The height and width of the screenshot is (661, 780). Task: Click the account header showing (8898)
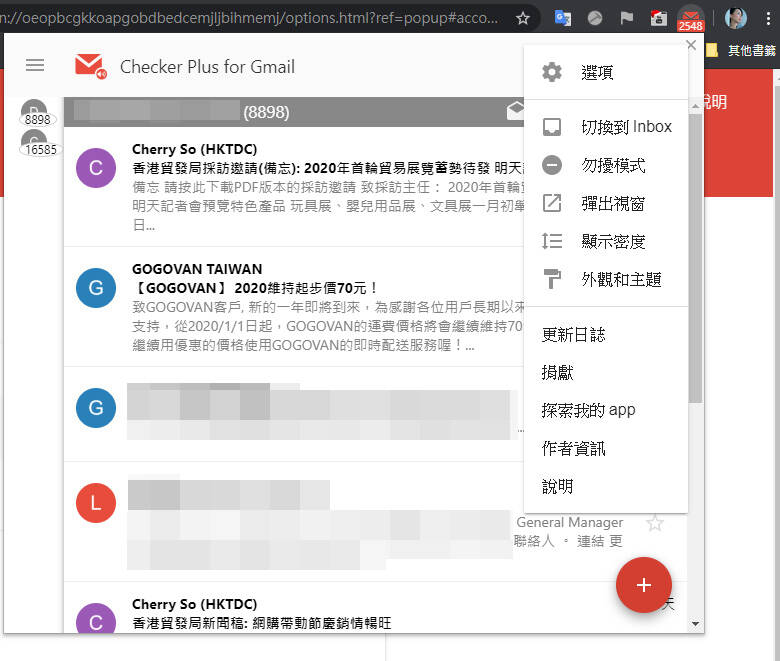[294, 112]
